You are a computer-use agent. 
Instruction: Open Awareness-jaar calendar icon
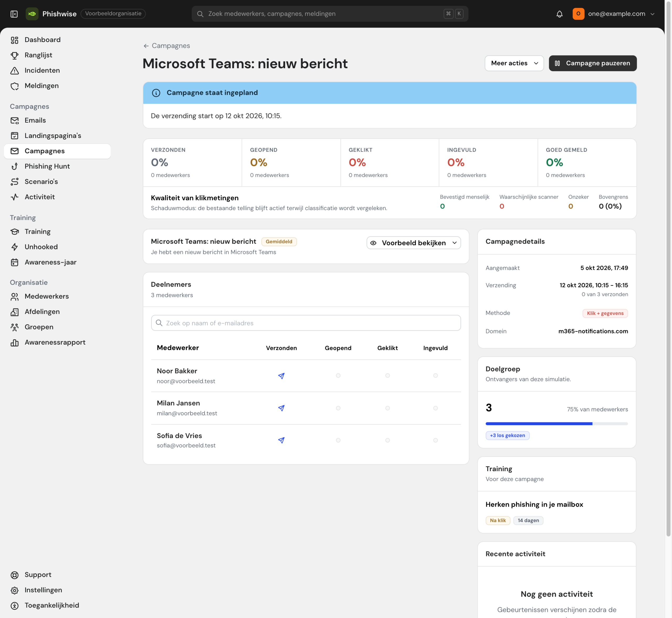point(14,262)
